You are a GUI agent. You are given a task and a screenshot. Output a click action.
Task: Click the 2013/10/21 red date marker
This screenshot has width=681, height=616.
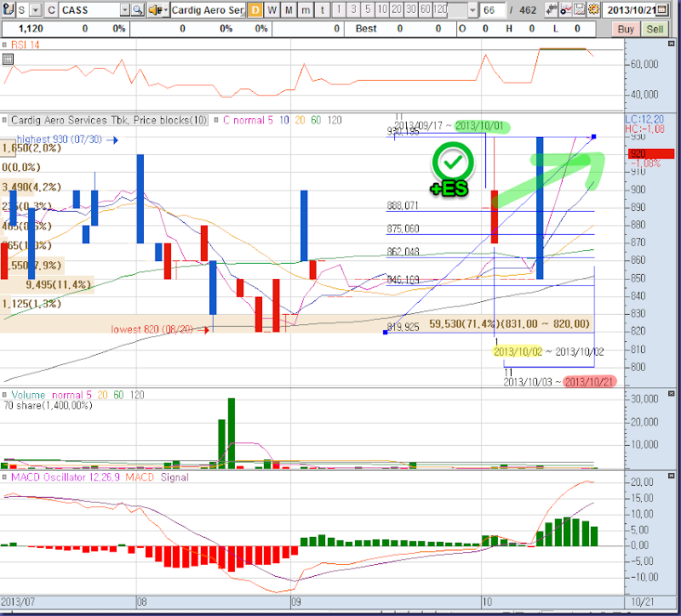click(x=589, y=382)
